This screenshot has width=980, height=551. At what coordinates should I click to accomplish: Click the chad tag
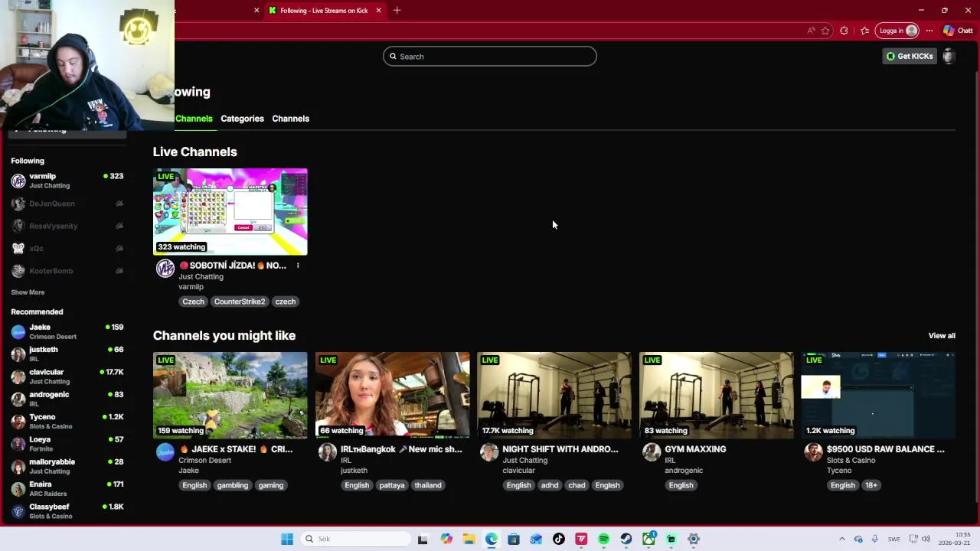577,485
